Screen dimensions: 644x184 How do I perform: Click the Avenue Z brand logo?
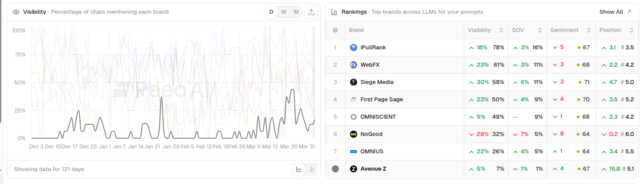tap(354, 169)
